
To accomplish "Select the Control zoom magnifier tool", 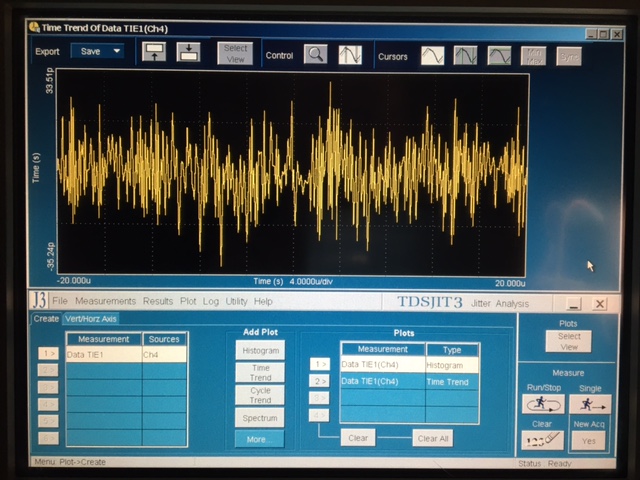I will [315, 54].
